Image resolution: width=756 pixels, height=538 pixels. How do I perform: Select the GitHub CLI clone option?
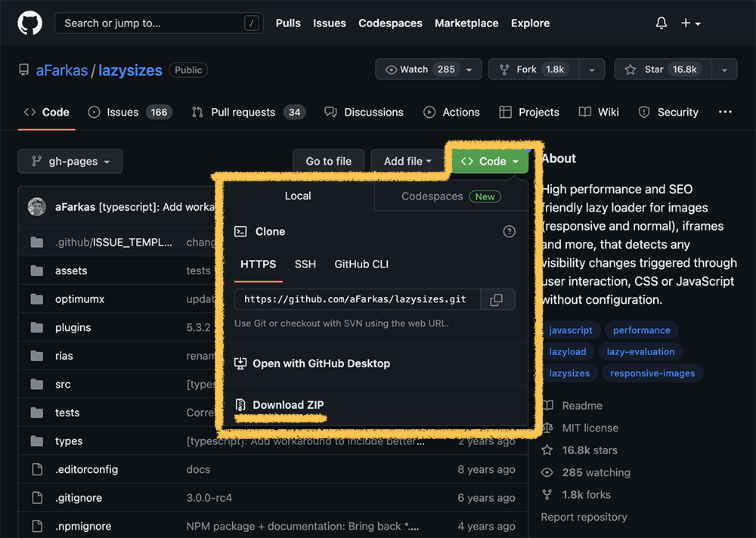point(361,264)
